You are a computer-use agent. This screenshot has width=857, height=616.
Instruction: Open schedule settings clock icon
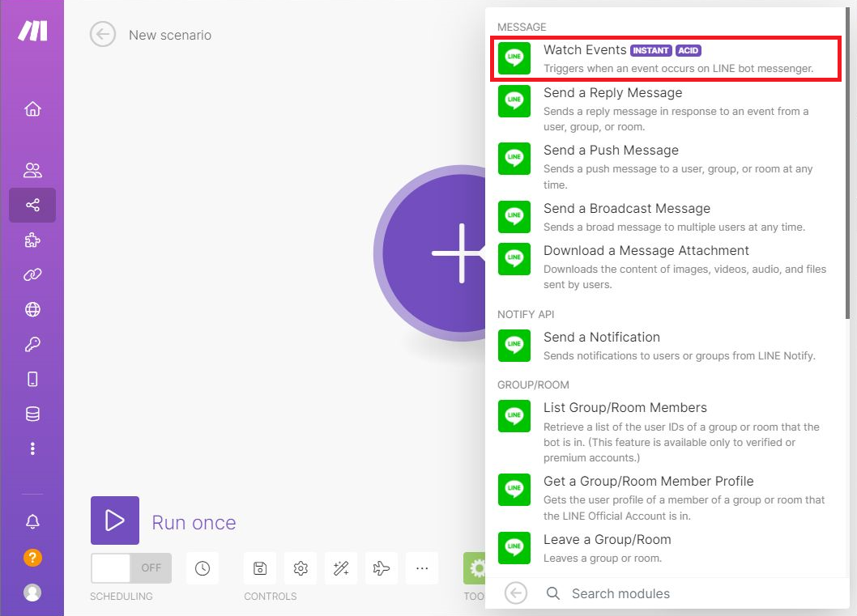(x=203, y=568)
